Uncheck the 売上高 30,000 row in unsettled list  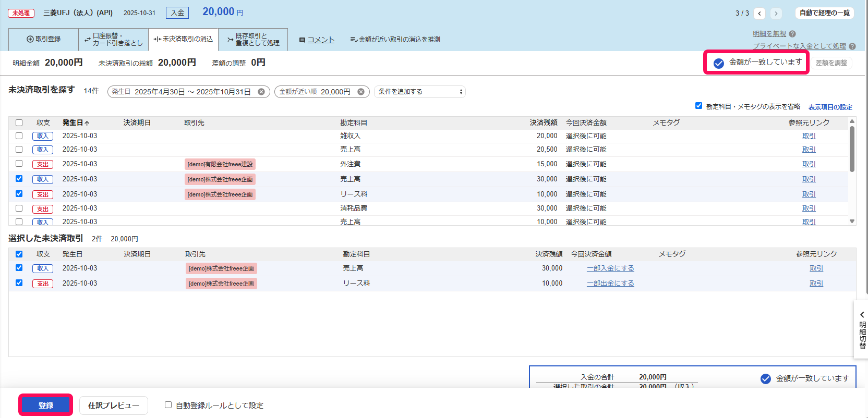(x=19, y=179)
